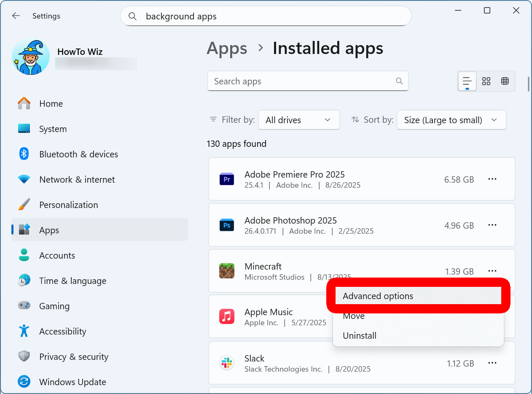Open the Gaming settings section
Image resolution: width=532 pixels, height=394 pixels.
point(24,306)
